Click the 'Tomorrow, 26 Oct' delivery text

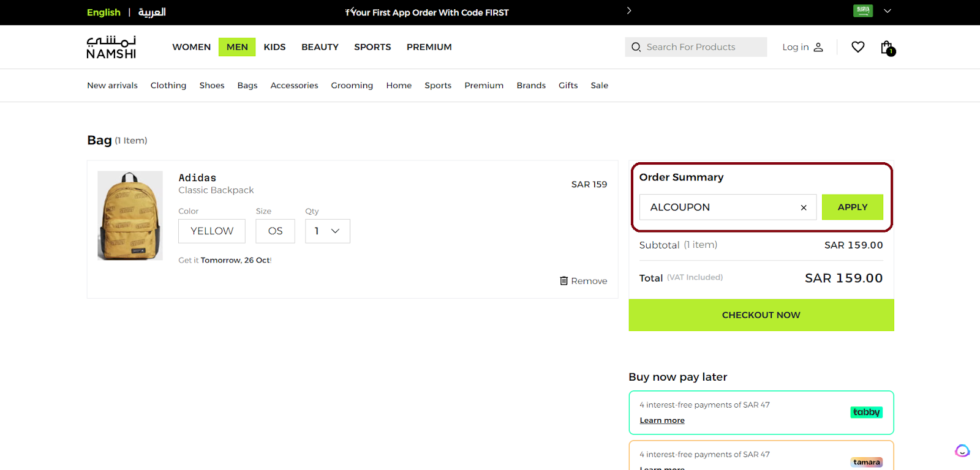(x=235, y=260)
